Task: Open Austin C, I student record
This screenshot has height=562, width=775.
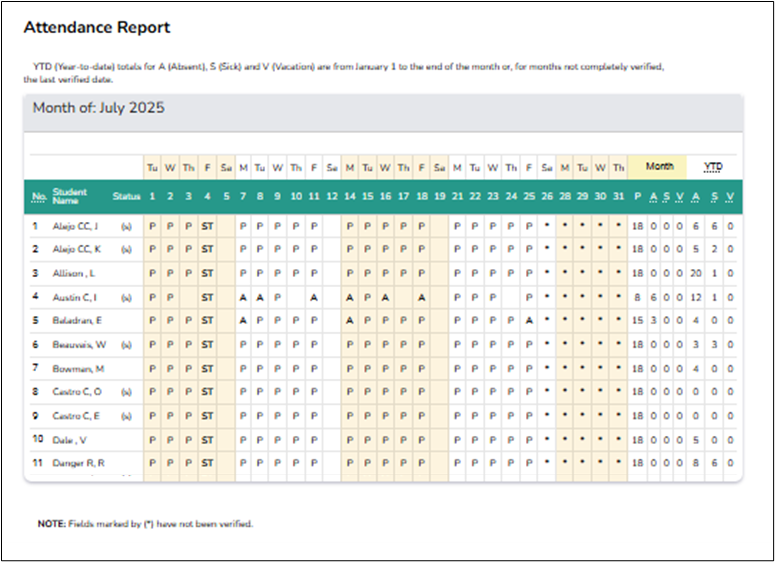Action: point(73,297)
